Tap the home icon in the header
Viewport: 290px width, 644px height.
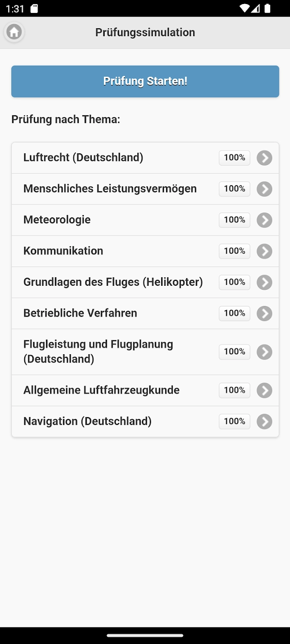(x=14, y=32)
